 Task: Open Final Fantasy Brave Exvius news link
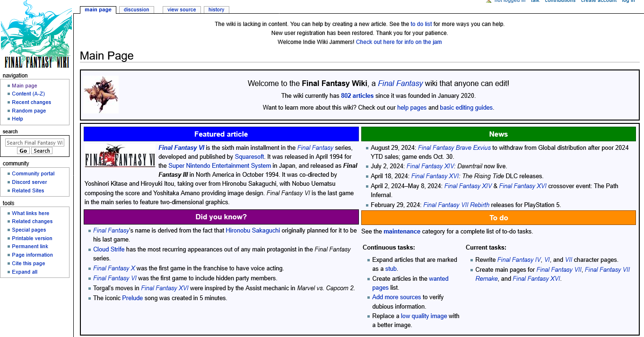[x=454, y=148]
